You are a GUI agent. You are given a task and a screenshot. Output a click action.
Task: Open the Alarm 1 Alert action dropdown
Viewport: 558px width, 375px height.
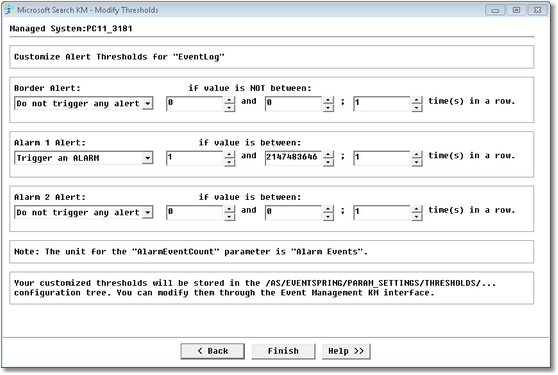[x=84, y=158]
